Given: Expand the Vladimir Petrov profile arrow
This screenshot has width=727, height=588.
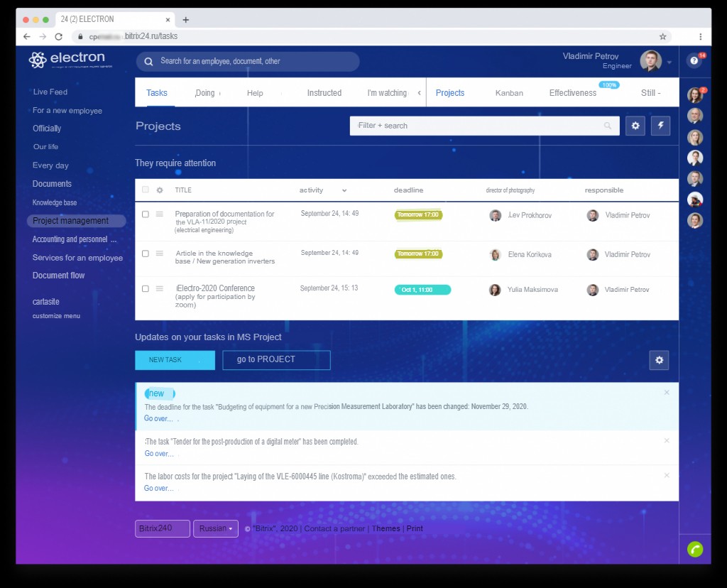Looking at the screenshot, I should click(x=669, y=62).
